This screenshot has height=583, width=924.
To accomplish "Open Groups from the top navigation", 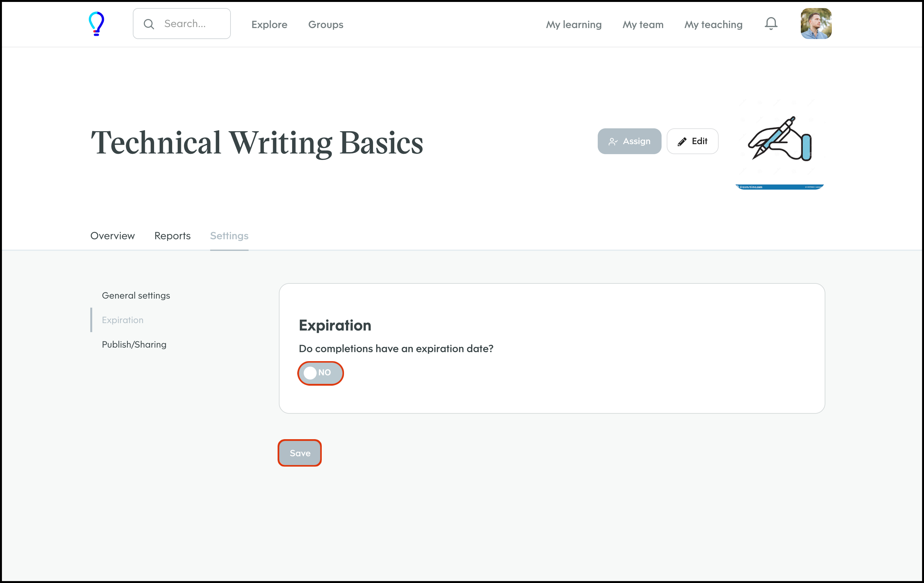I will (x=325, y=25).
